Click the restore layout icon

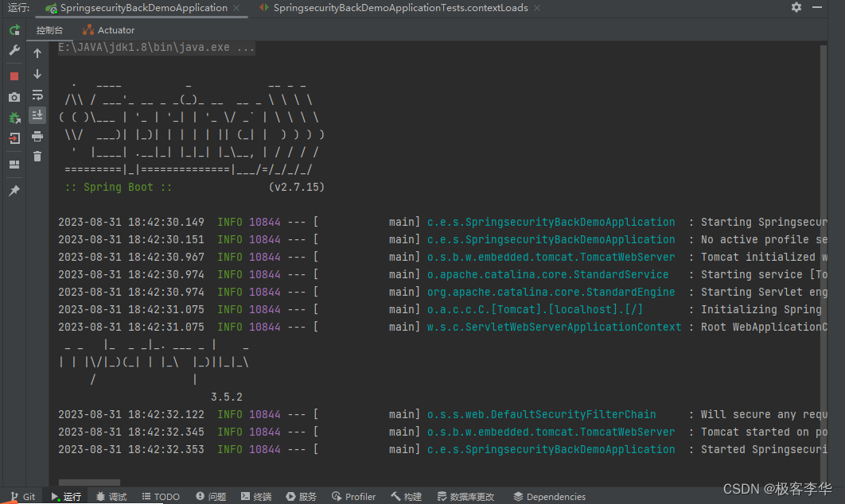pyautogui.click(x=14, y=165)
